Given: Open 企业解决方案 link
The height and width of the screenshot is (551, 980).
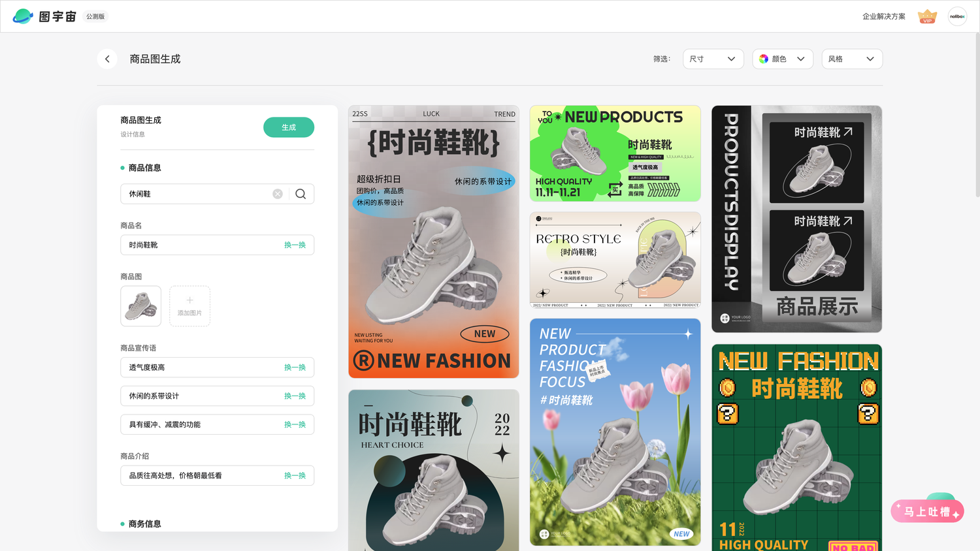Looking at the screenshot, I should (883, 16).
